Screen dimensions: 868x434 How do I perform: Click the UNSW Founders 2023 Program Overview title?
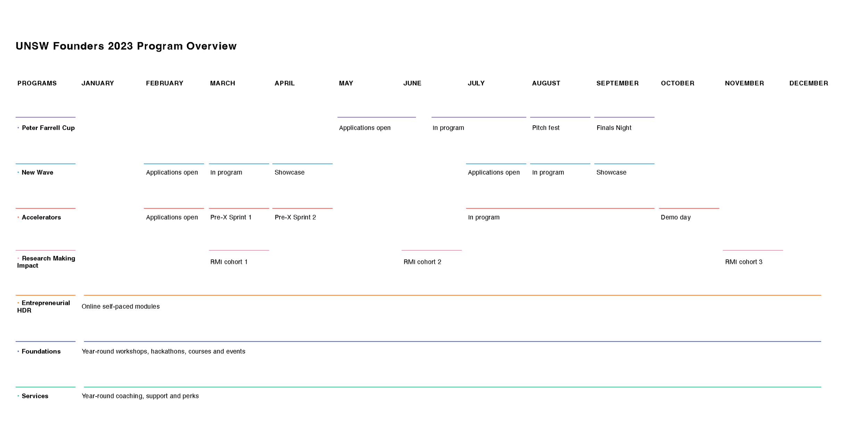click(126, 46)
